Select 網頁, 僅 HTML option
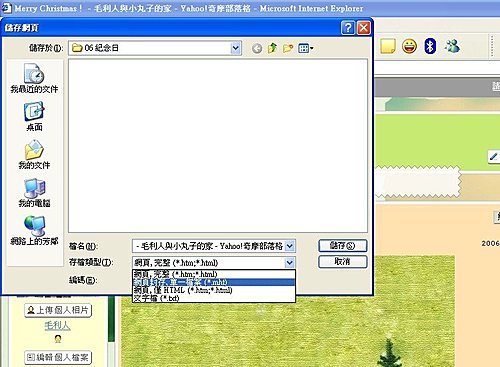This screenshot has height=367, width=500. 214,290
